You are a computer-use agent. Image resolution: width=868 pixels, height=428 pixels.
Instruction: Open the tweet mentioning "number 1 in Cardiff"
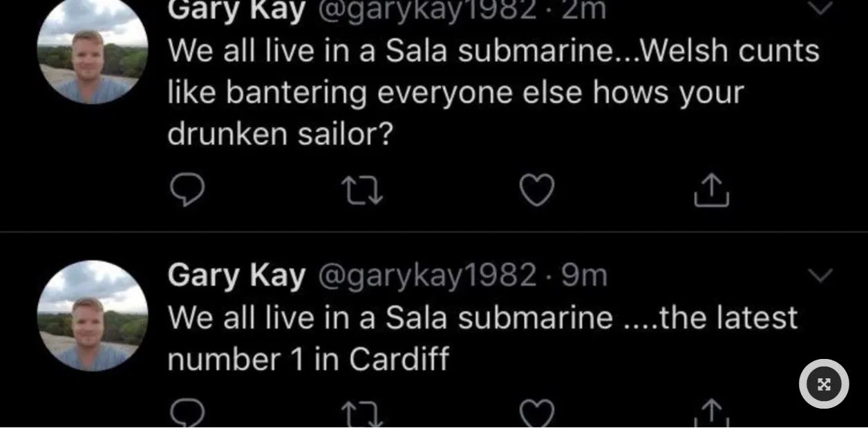coord(482,338)
